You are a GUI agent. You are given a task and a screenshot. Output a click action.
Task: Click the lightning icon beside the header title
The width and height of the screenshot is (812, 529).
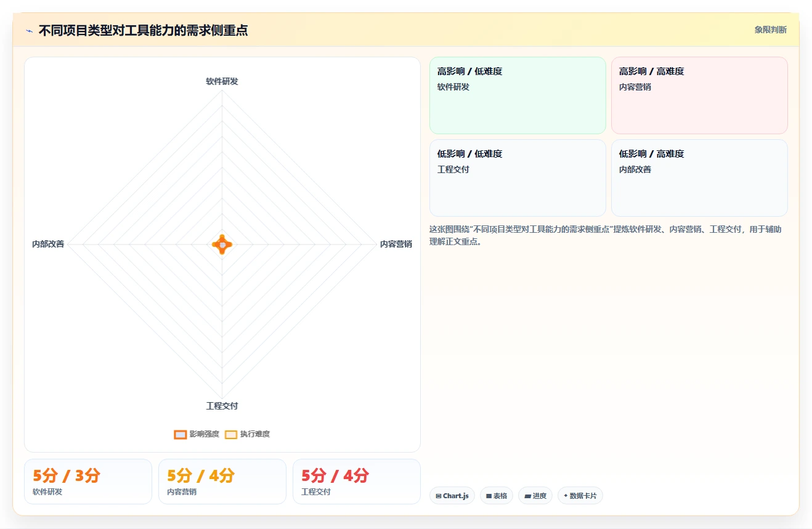29,31
